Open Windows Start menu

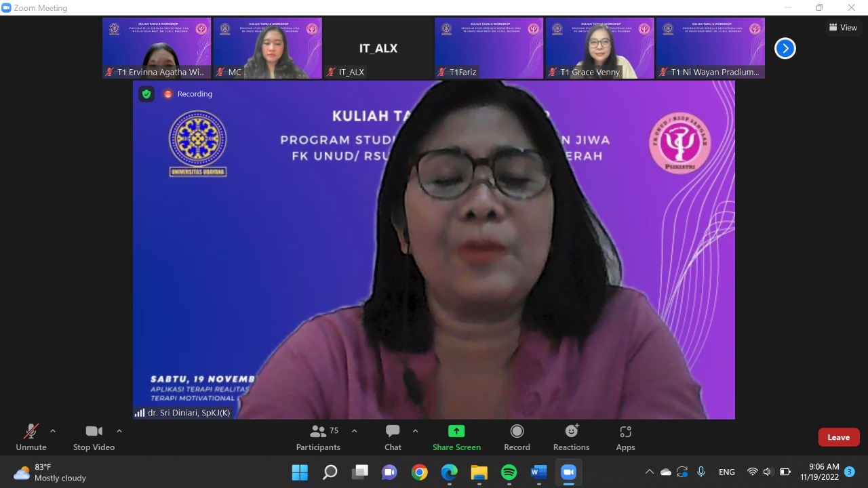[300, 472]
